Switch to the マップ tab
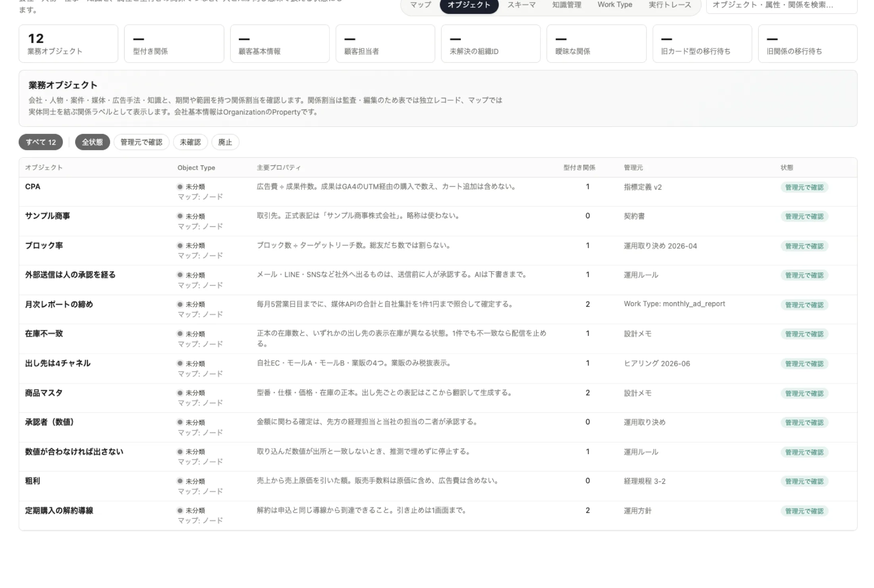This screenshot has height=588, width=874. (420, 5)
